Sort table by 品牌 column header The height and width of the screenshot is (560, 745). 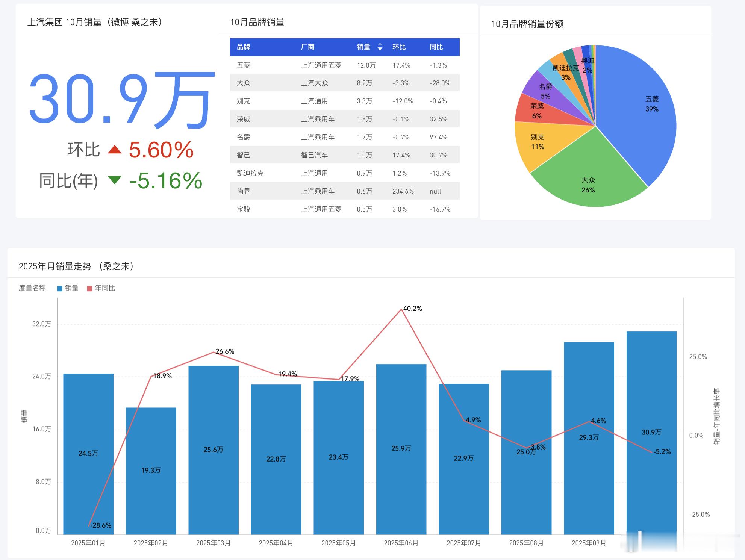pyautogui.click(x=244, y=47)
